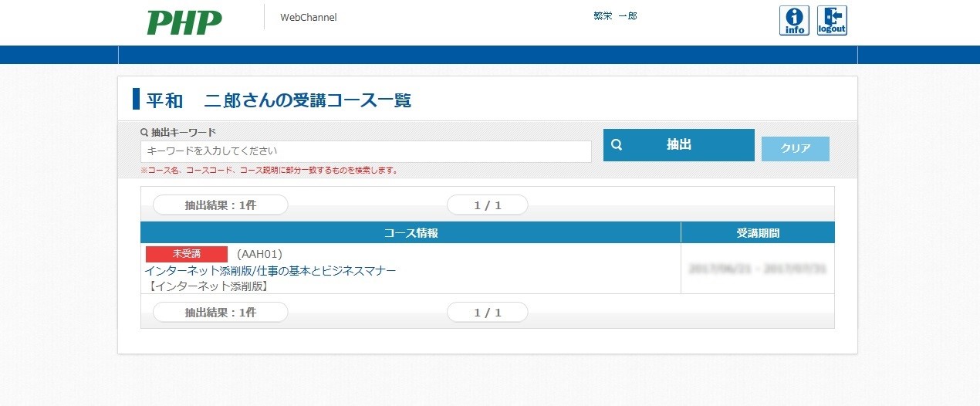Click the heading 平和 二郎さんの受講コース一覧
Image resolution: width=980 pixels, height=406 pixels.
(x=279, y=100)
